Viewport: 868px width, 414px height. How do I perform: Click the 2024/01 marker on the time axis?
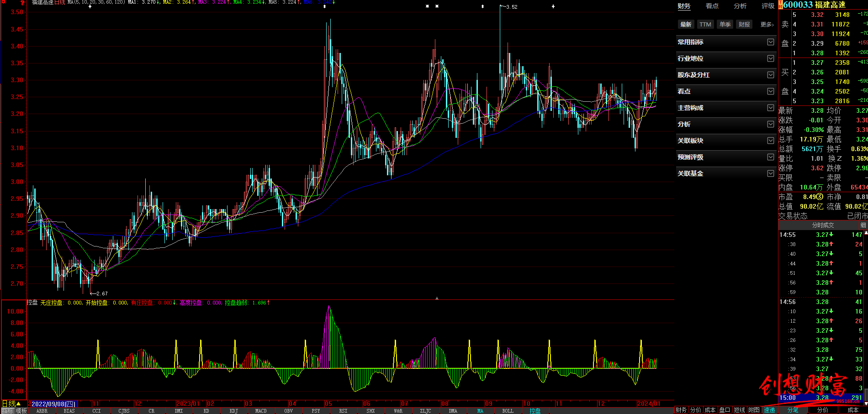point(649,404)
